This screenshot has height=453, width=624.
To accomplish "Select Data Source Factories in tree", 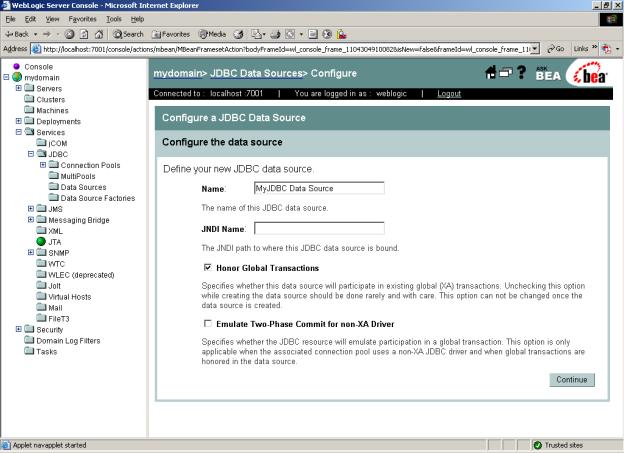I will (98, 197).
